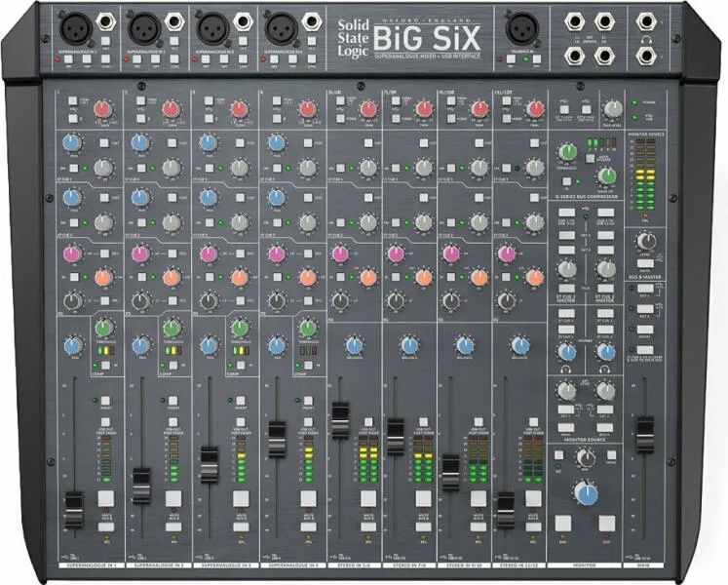Image resolution: width=728 pixels, height=585 pixels.
Task: Toggle input 1 HPF switch
Action: [x=87, y=59]
